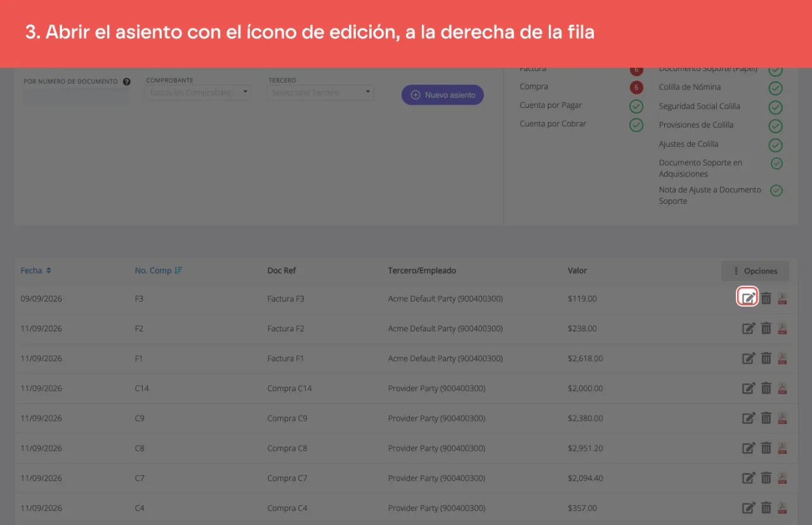Open the edit icon for row F3
The width and height of the screenshot is (812, 525).
coord(748,298)
